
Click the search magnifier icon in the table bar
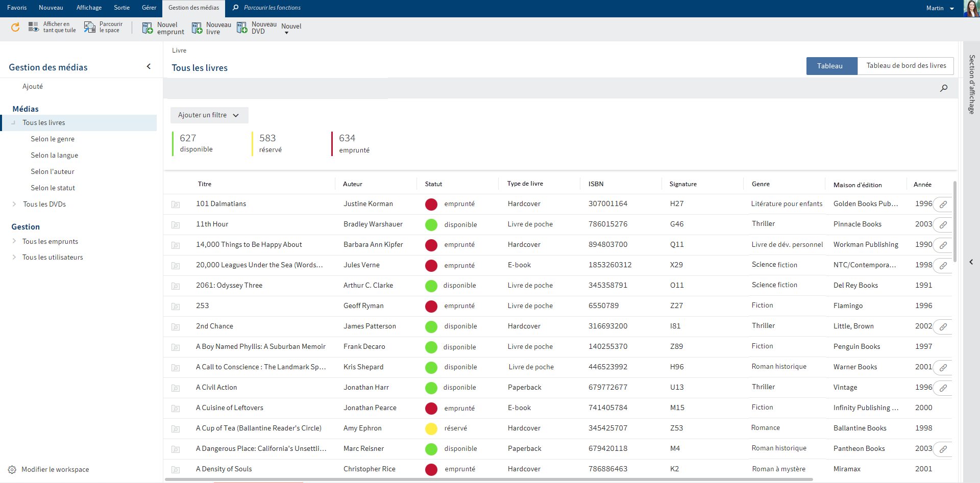pyautogui.click(x=944, y=88)
